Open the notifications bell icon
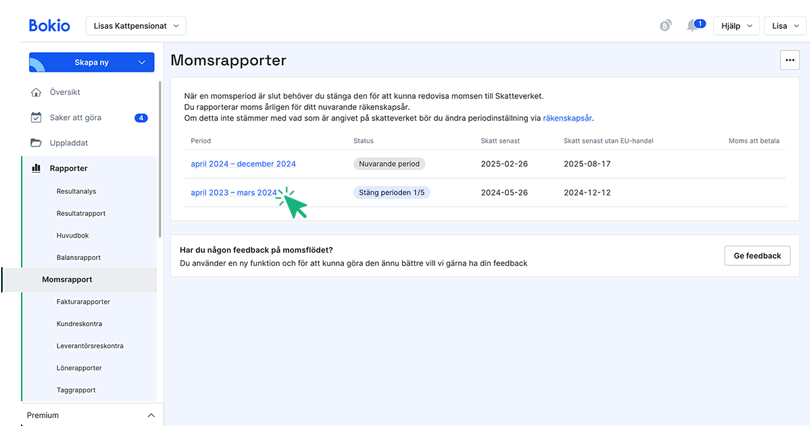 tap(692, 26)
